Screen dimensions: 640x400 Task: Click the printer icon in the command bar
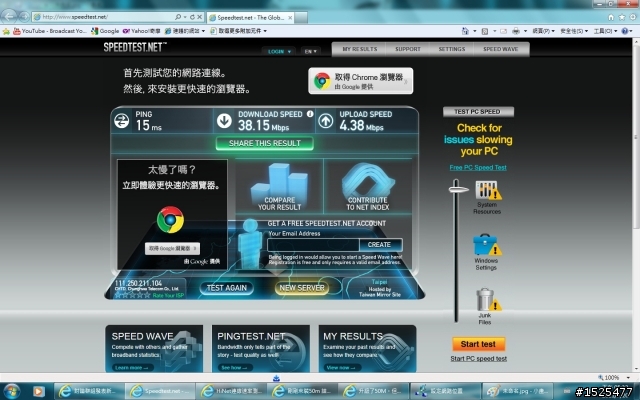[x=516, y=31]
